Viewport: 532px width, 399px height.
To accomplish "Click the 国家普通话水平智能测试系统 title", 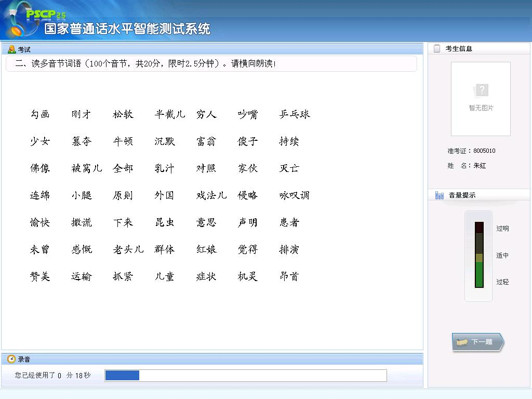I will (127, 29).
